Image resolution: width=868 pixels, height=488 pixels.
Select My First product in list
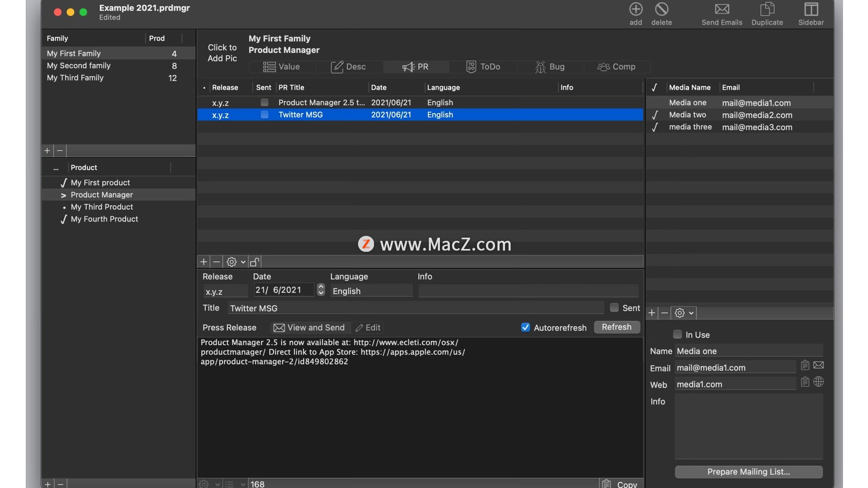(x=118, y=183)
